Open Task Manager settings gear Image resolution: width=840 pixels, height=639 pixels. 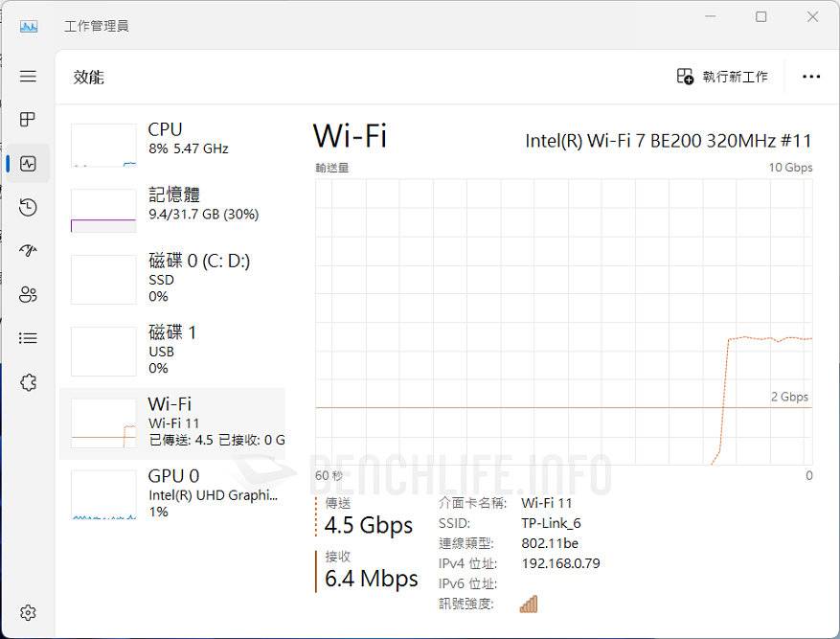click(28, 611)
